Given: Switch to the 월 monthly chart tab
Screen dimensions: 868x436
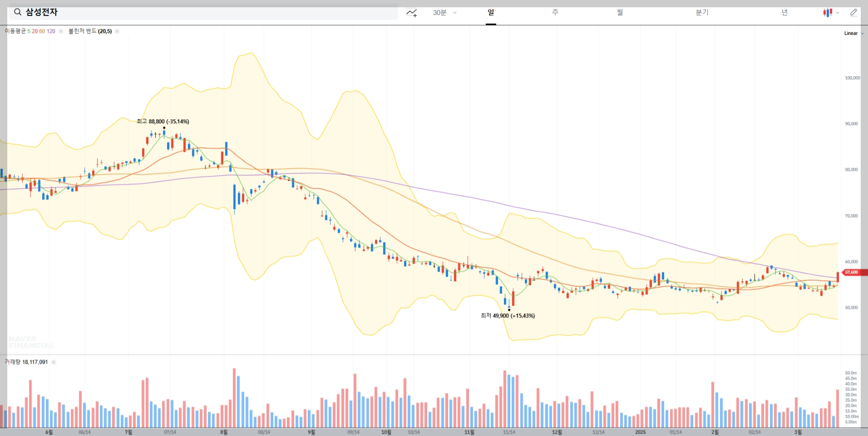Looking at the screenshot, I should click(620, 13).
